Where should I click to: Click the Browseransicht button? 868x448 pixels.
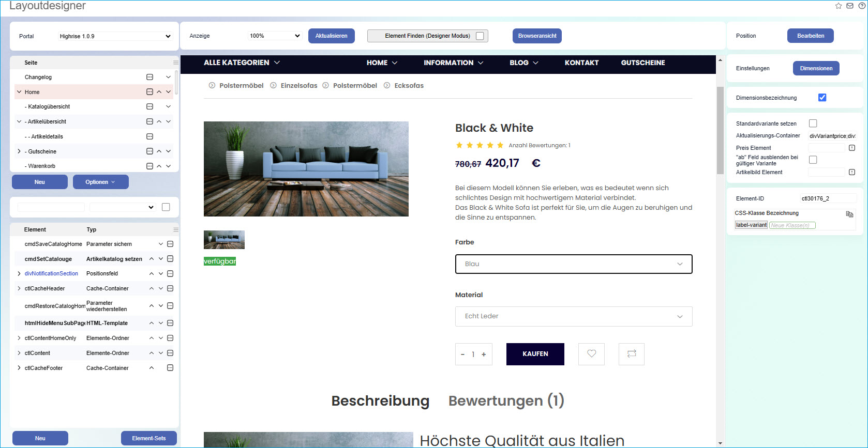(537, 36)
